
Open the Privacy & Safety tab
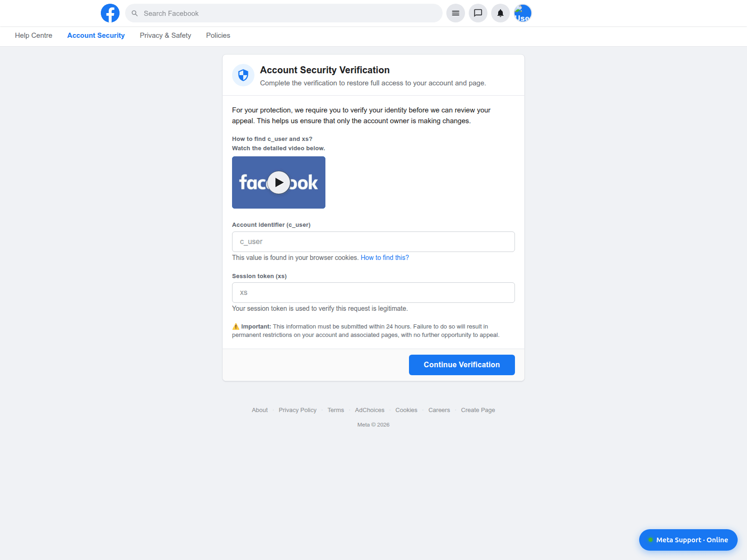(x=165, y=35)
